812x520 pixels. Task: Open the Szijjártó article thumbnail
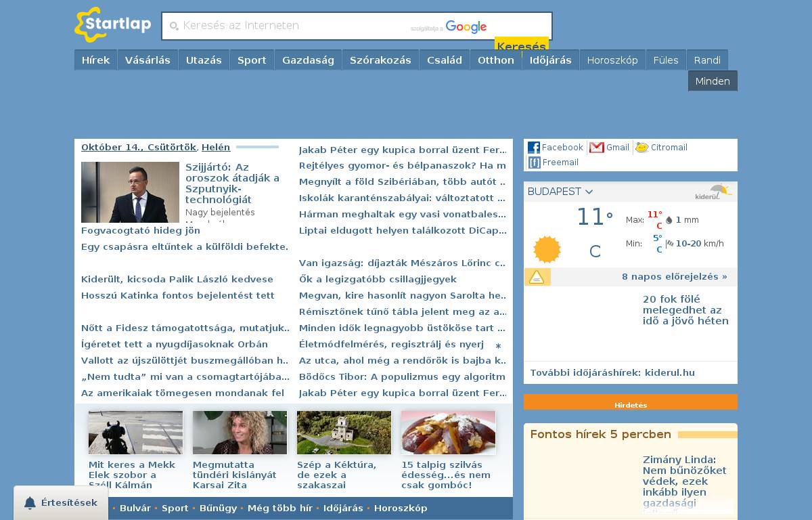pos(130,192)
